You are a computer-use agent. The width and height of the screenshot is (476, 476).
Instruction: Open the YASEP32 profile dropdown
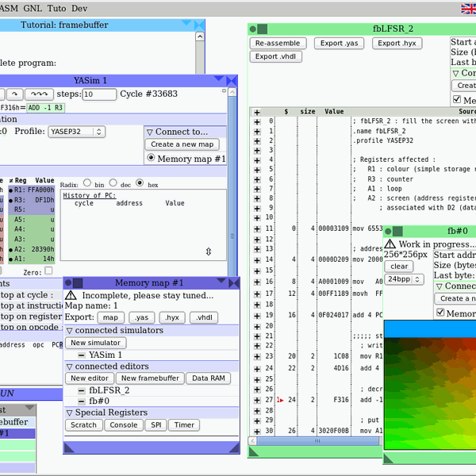tap(76, 132)
